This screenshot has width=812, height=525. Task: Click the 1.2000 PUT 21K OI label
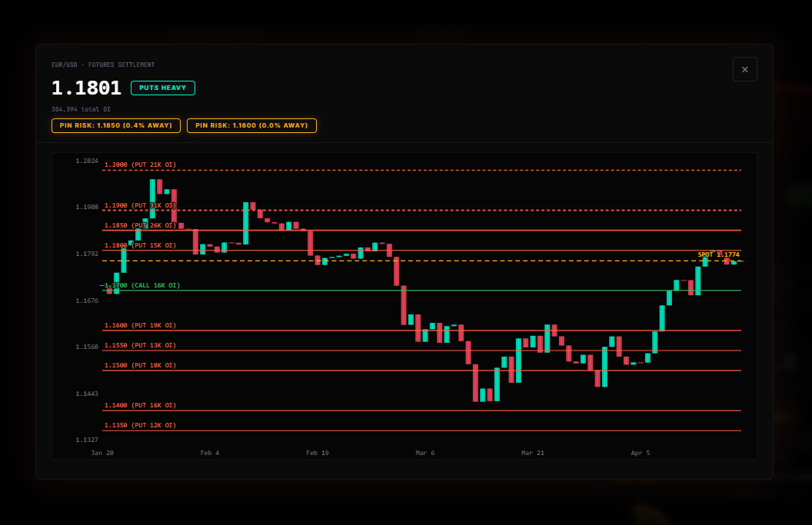coord(140,164)
